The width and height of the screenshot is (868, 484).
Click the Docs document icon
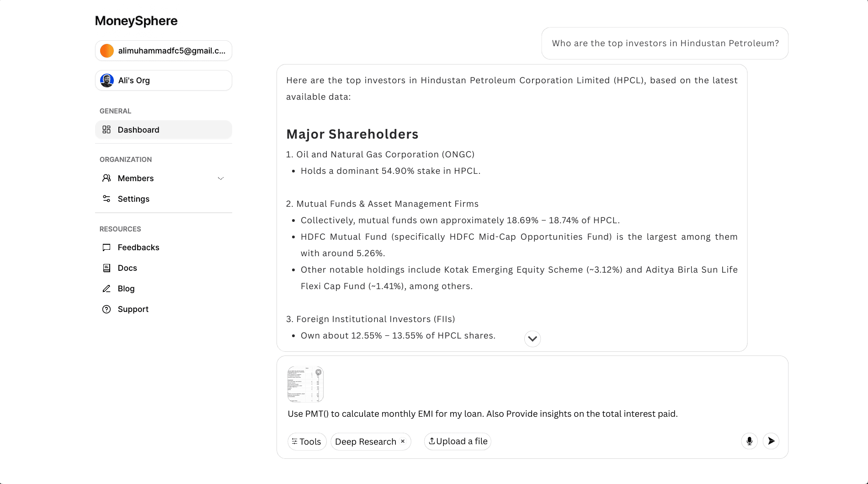point(107,268)
